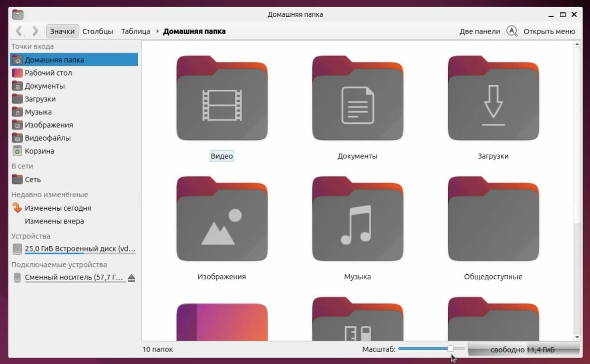Open Сменный носитель removable device
The image size is (590, 364).
coord(68,278)
